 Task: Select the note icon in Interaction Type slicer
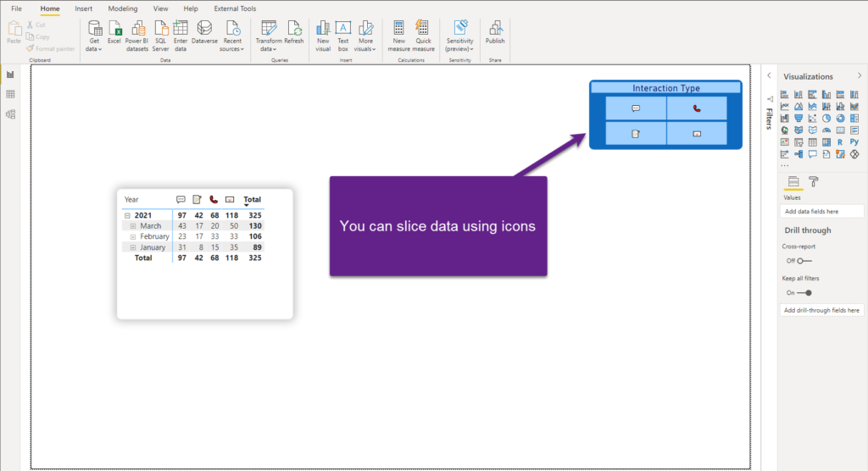(x=636, y=133)
